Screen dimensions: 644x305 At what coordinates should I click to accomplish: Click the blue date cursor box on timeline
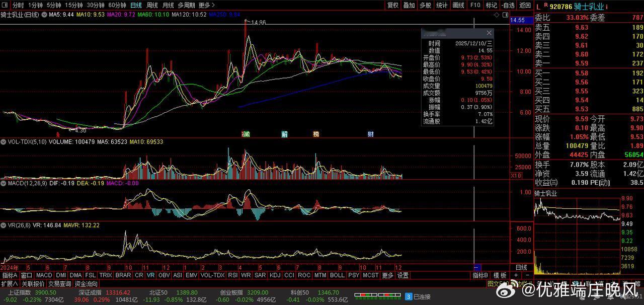pyautogui.click(x=477, y=267)
